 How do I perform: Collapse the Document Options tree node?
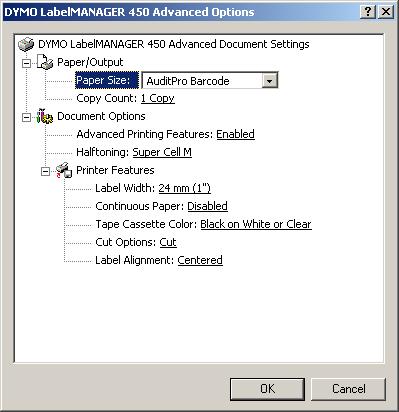tap(26, 117)
